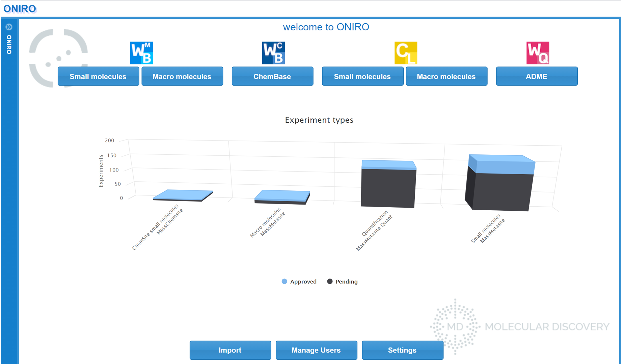
Task: Click the blue WMB product icon
Action: click(141, 53)
